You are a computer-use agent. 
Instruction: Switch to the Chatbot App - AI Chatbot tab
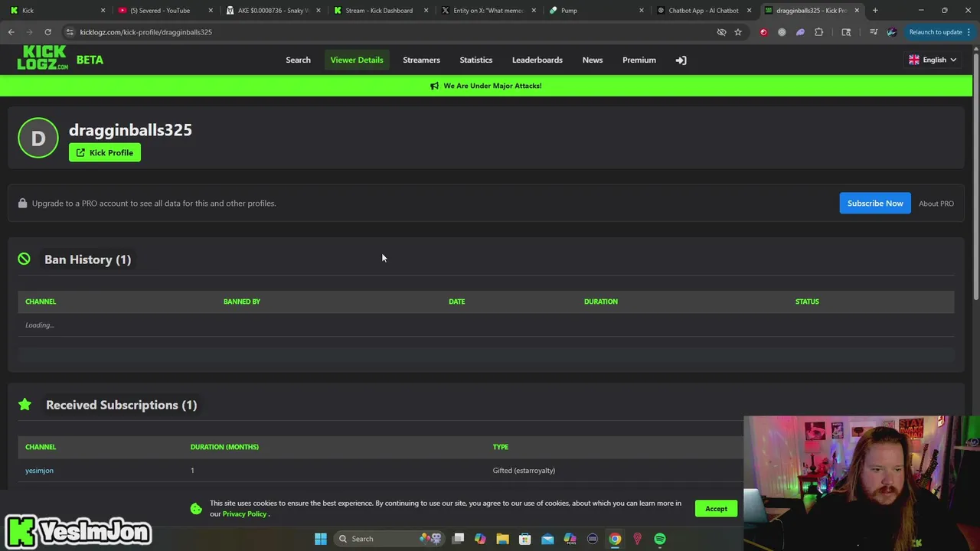click(x=704, y=11)
